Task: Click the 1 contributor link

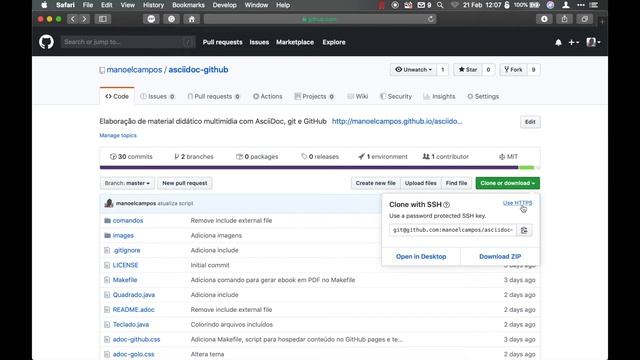Action: tap(445, 157)
